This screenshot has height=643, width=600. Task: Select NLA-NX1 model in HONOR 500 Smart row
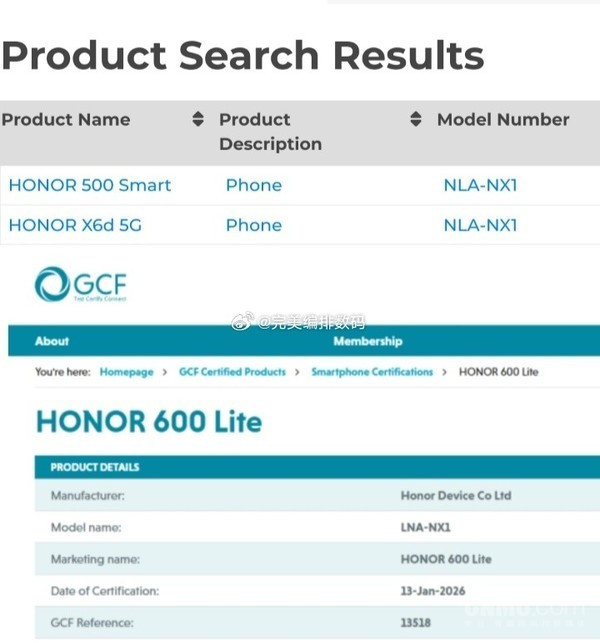coord(480,185)
